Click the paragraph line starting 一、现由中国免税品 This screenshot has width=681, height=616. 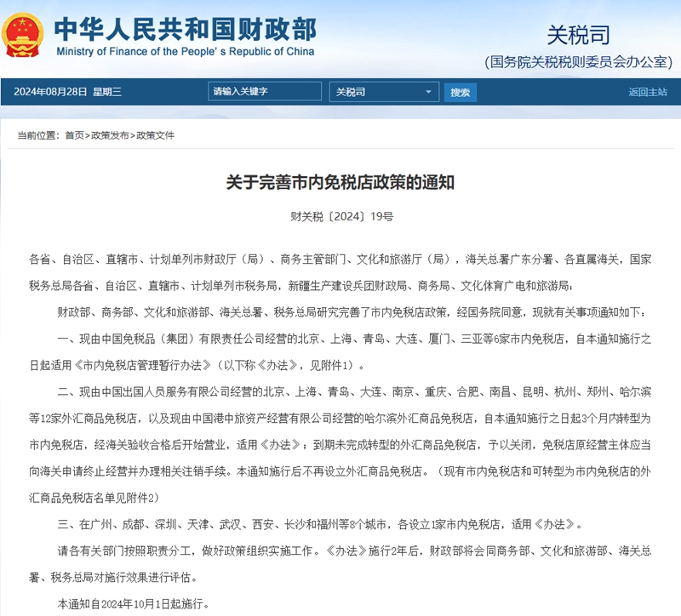coord(354,339)
